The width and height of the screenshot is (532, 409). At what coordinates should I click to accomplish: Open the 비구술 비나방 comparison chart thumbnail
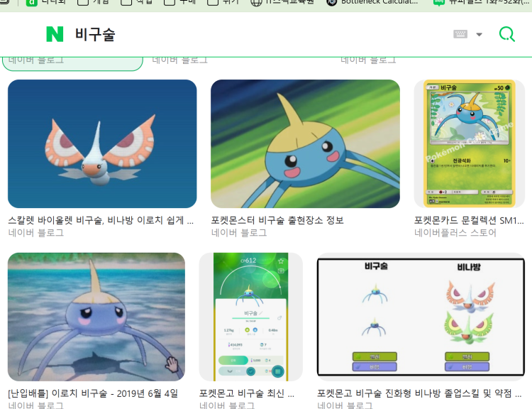pos(421,317)
